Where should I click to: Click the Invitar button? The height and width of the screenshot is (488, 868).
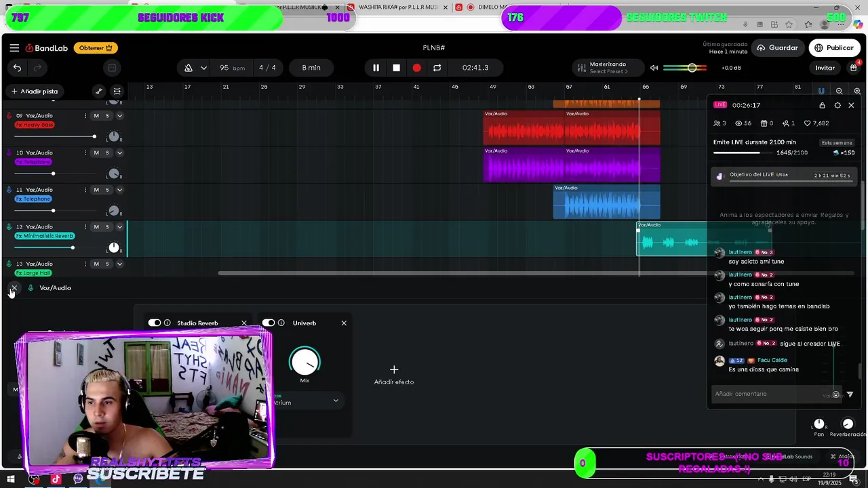click(x=825, y=68)
